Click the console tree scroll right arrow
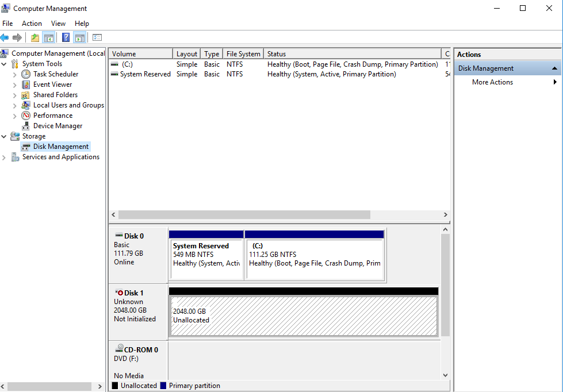This screenshot has height=392, width=563. tap(100, 386)
